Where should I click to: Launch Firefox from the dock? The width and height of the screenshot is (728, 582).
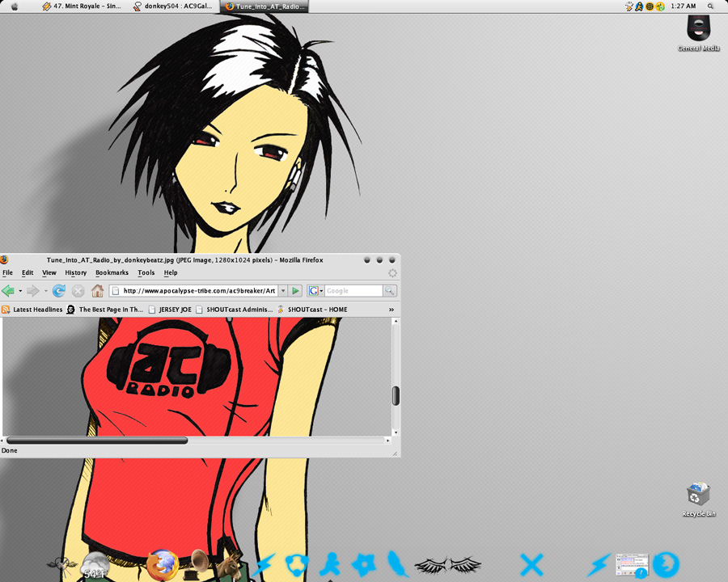coord(163,565)
